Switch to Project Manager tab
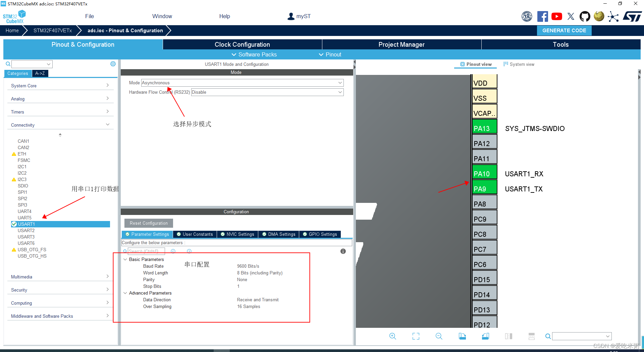The image size is (644, 352). coord(401,44)
